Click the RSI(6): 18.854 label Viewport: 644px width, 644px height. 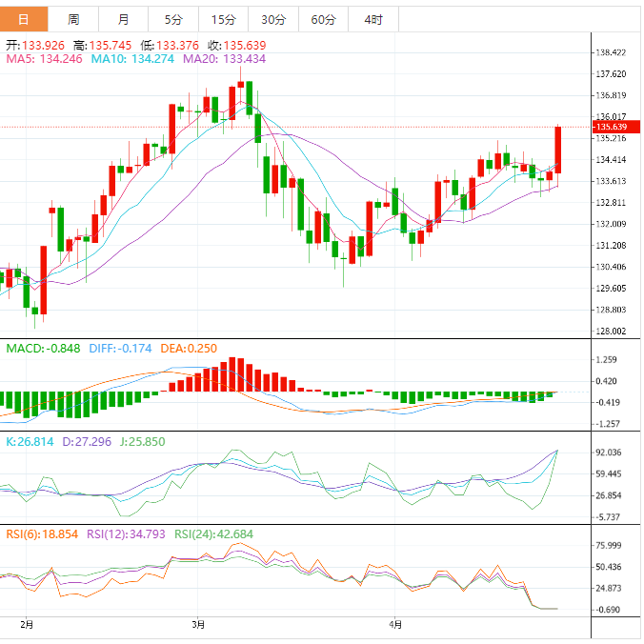point(42,534)
